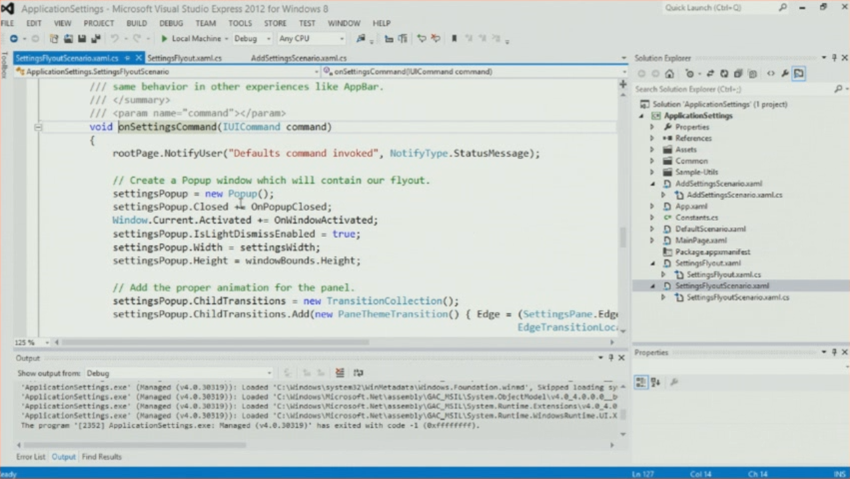Switch to the AddSettingsScenario.xaml.cs tab
The width and height of the screenshot is (850, 479).
299,58
